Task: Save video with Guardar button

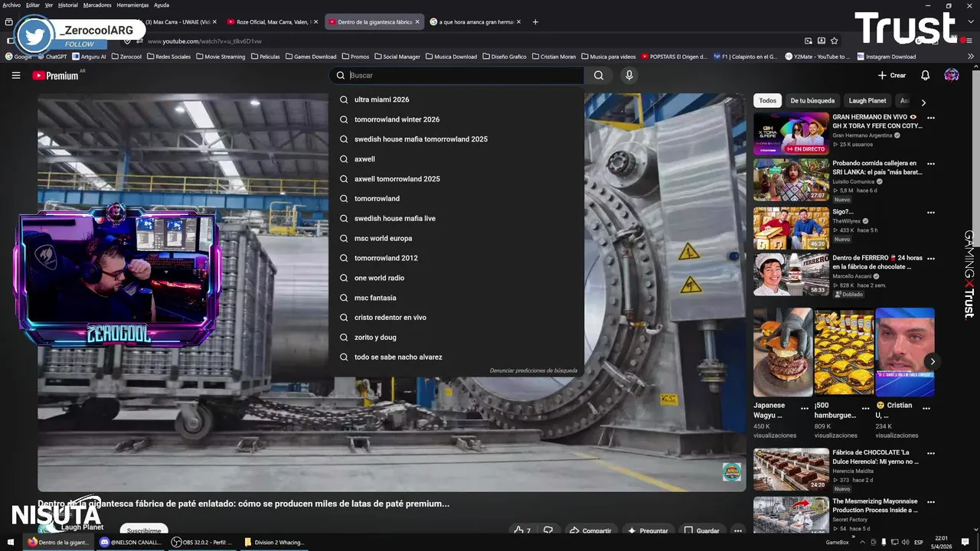Action: tap(701, 530)
